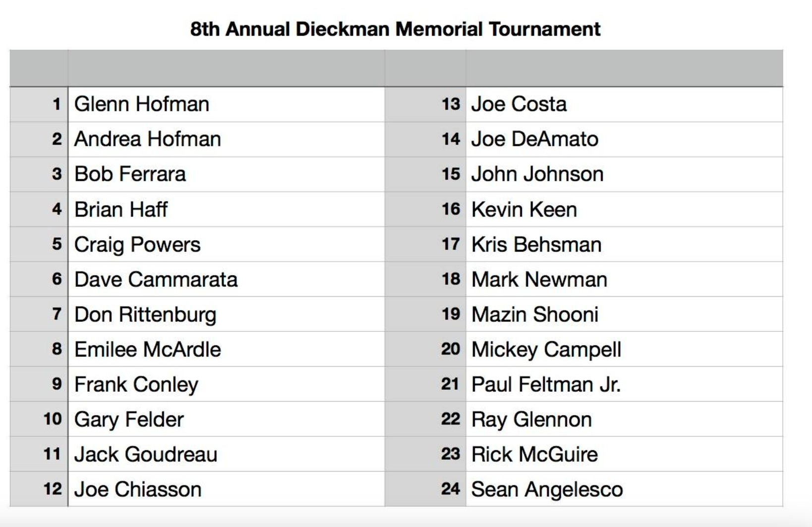Click the Mazin Shooni cell
Image resolution: width=812 pixels, height=527 pixels.
(625, 315)
